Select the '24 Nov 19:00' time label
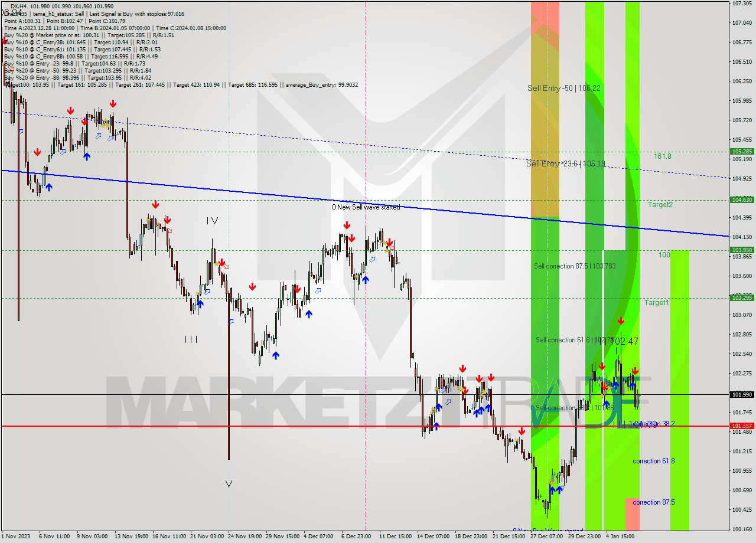This screenshot has height=543, width=756. click(x=245, y=537)
